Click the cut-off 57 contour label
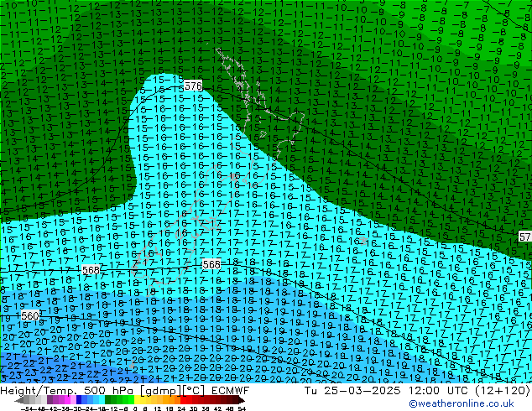The width and height of the screenshot is (532, 411). [x=524, y=237]
